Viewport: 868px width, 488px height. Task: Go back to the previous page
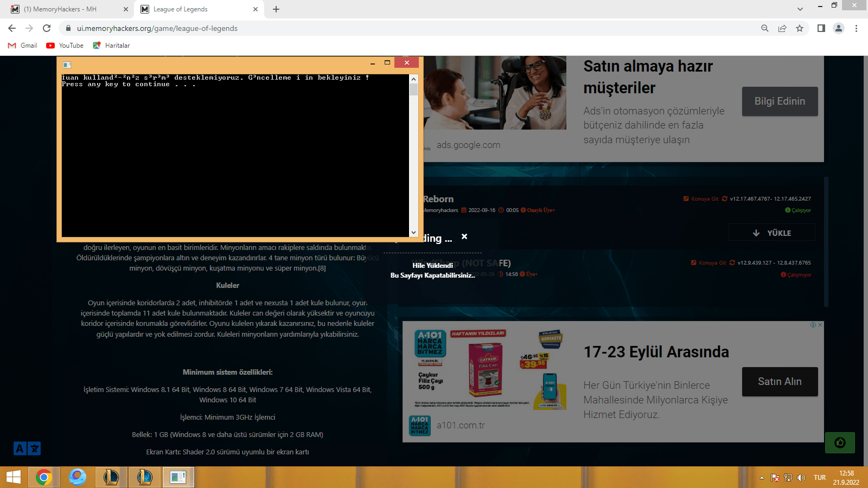(x=12, y=28)
